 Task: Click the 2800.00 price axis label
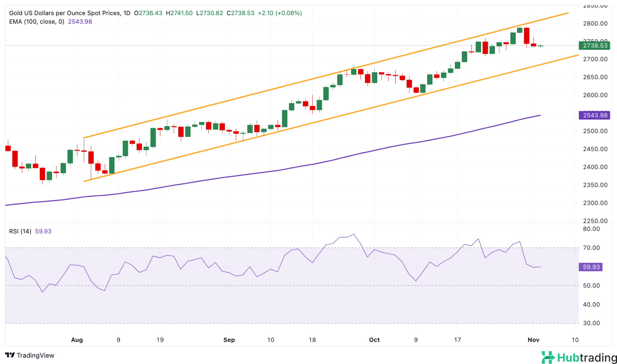coord(595,23)
